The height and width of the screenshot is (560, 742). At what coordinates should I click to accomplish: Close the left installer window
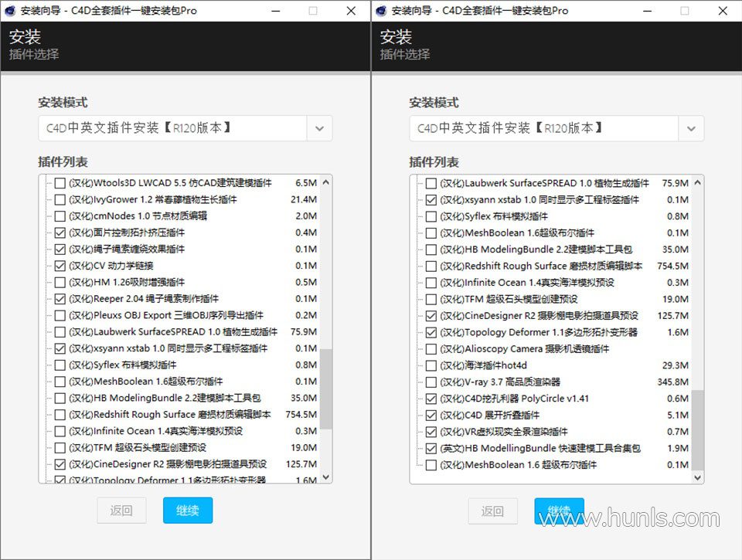(351, 10)
